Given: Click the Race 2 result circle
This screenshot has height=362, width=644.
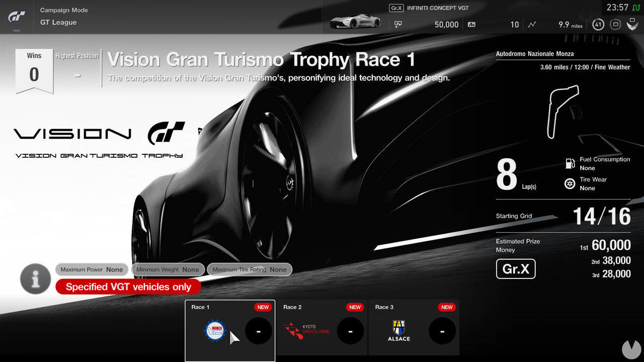Looking at the screenshot, I should 350,331.
